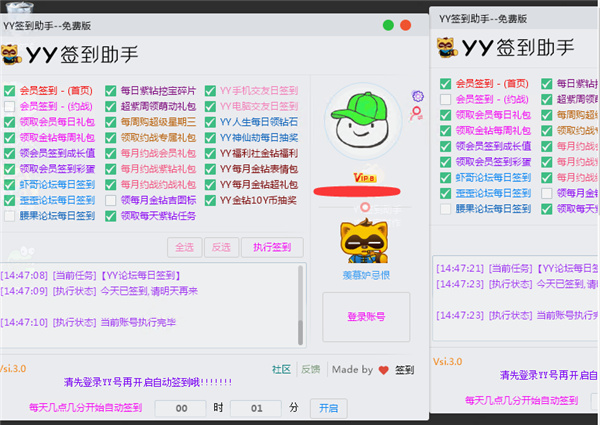
Task: Click the red heart icon next to Made by
Action: (x=383, y=370)
